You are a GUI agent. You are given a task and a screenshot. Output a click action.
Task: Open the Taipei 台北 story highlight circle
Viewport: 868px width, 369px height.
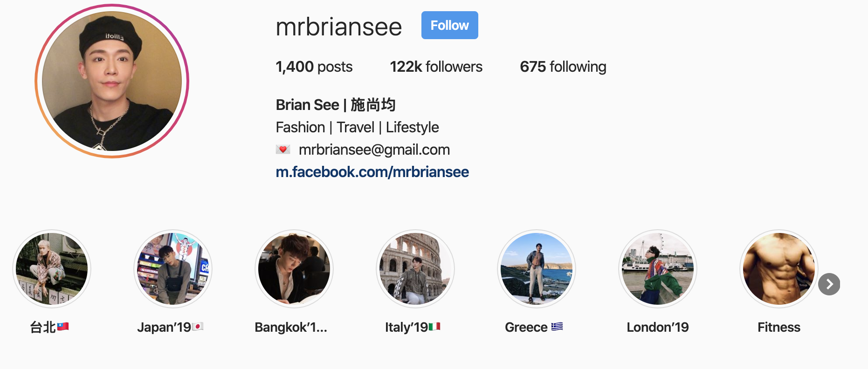[x=52, y=269]
